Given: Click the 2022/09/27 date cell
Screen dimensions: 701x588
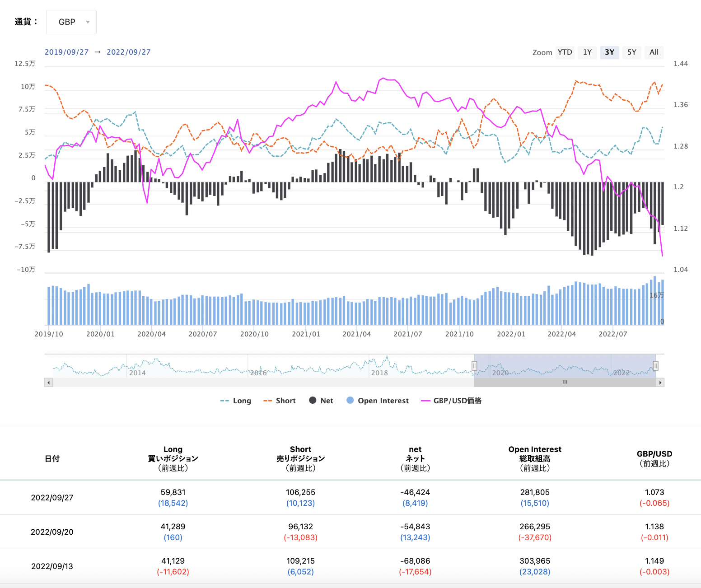Looking at the screenshot, I should click(52, 498).
